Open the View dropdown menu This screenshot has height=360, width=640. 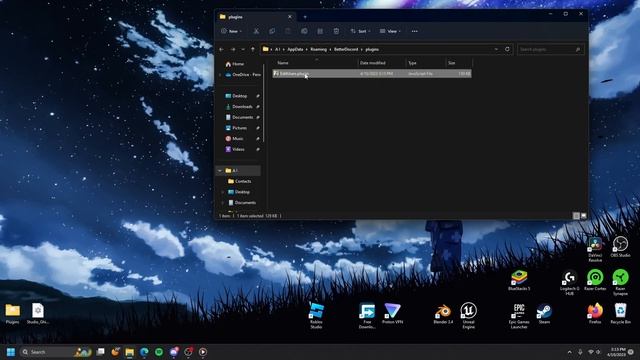tap(390, 31)
